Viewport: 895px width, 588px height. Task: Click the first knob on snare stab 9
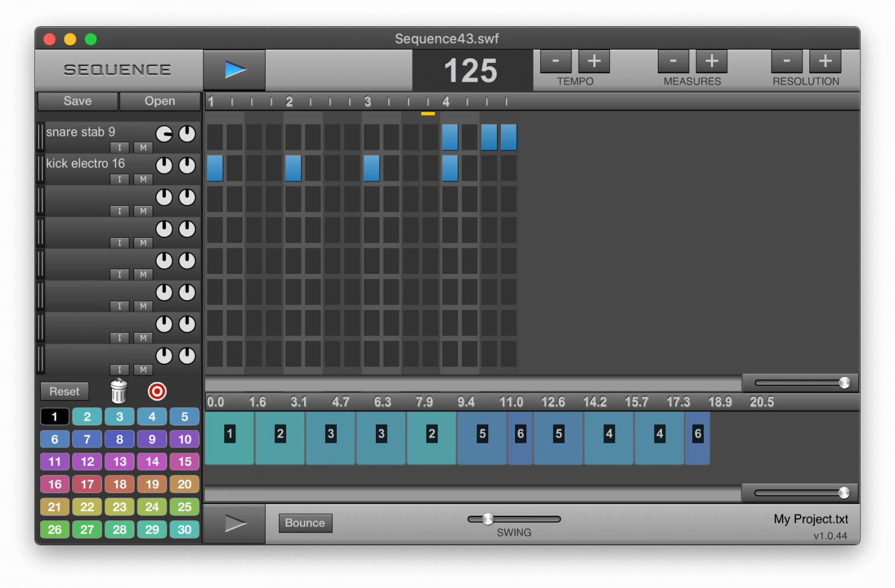(x=164, y=134)
